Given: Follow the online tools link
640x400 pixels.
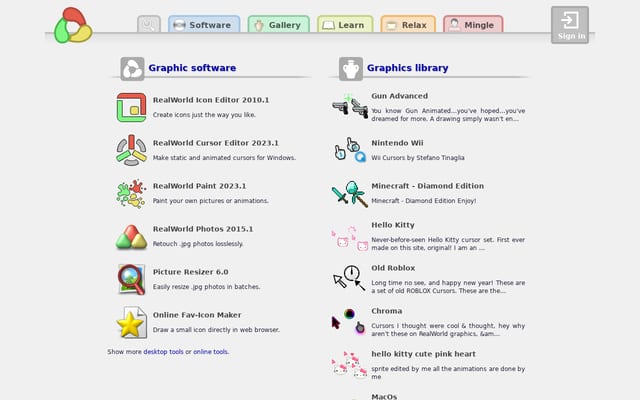Looking at the screenshot, I should tap(210, 352).
